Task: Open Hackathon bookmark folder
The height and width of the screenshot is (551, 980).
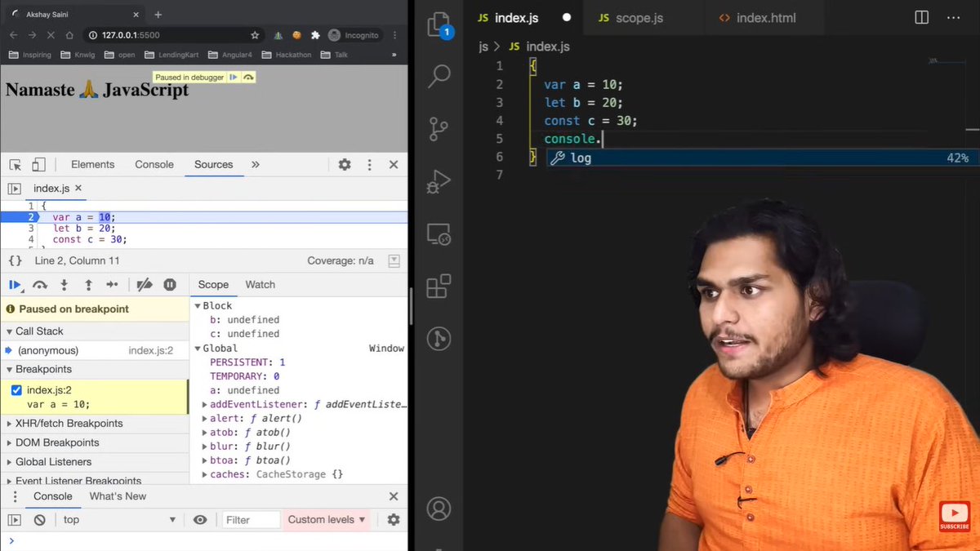Action: 285,55
